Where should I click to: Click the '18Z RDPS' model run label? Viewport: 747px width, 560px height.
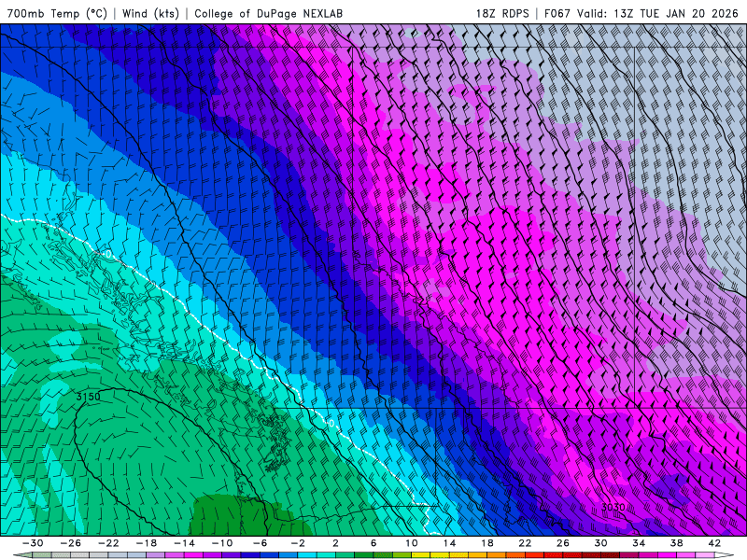click(502, 13)
